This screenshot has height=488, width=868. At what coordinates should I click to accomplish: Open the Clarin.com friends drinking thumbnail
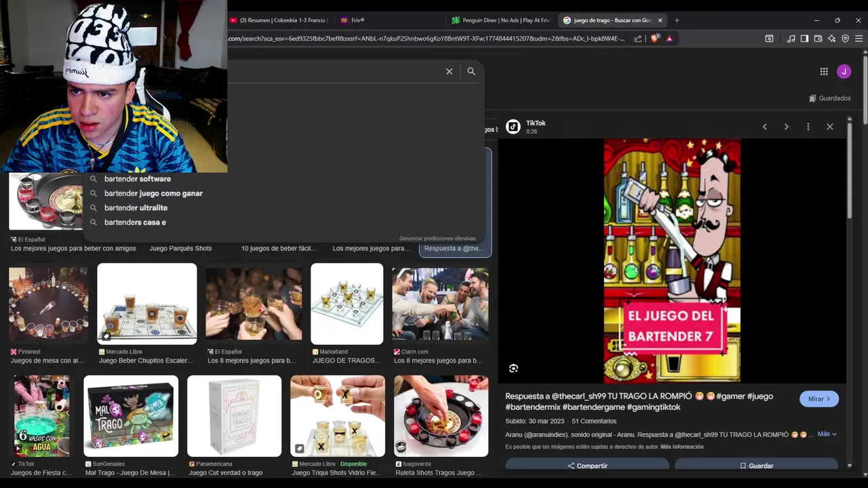(440, 304)
